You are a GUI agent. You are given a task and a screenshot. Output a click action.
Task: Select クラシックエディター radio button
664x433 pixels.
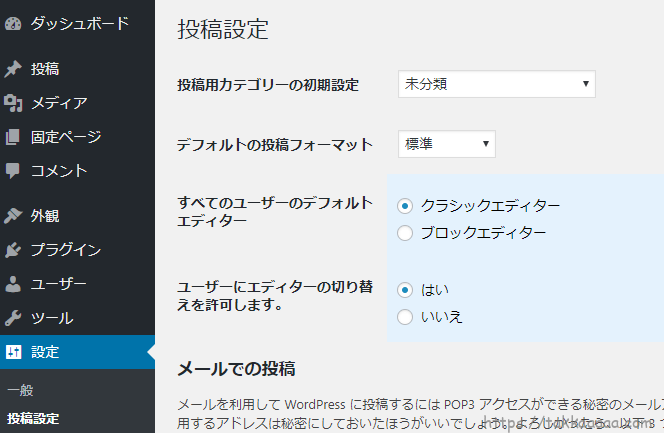point(405,206)
